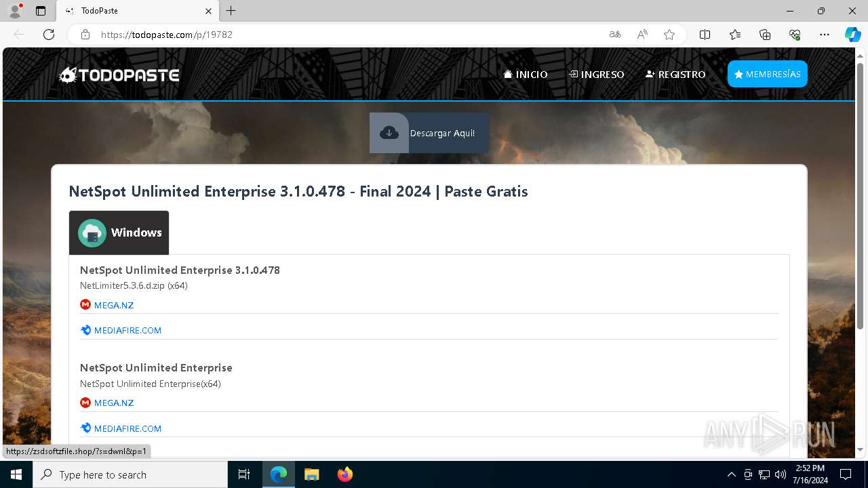Open Microsoft Edge from the taskbar
Image resolution: width=868 pixels, height=488 pixels.
[x=279, y=474]
